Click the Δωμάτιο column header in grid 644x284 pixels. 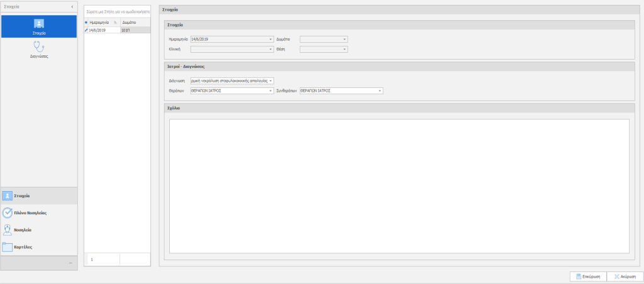(x=134, y=22)
